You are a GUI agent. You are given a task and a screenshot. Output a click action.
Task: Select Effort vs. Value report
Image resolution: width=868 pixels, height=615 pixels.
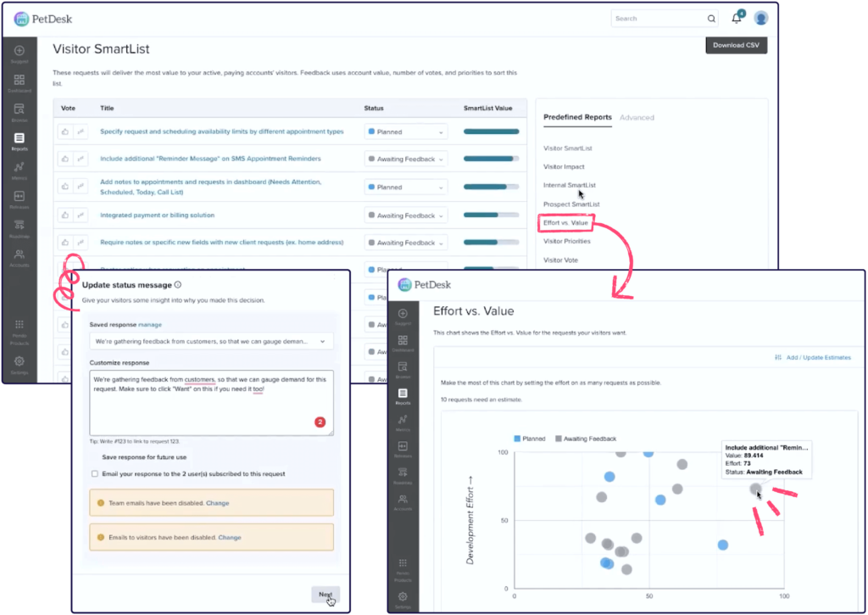(565, 223)
